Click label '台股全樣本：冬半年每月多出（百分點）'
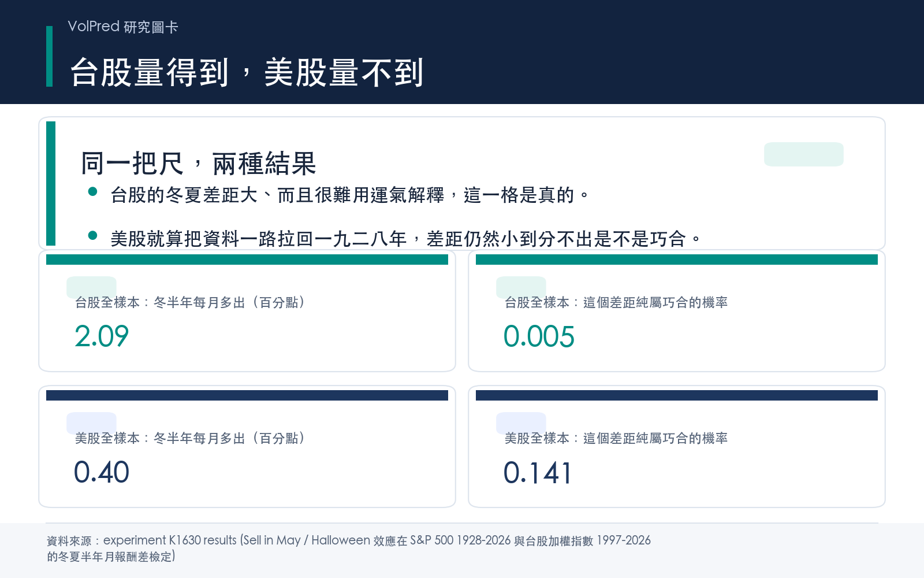This screenshot has height=578, width=924. [x=191, y=302]
